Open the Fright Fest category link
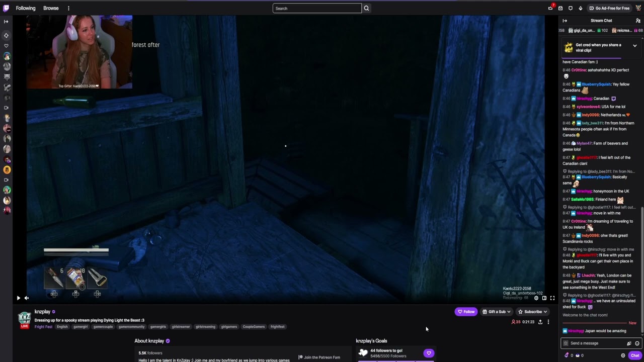The height and width of the screenshot is (362, 644). pos(43,327)
